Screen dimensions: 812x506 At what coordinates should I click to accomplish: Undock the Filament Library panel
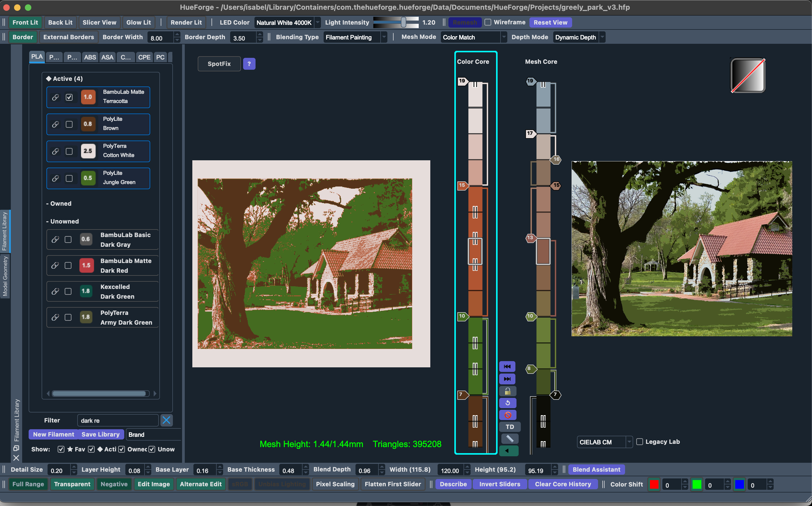(x=16, y=448)
